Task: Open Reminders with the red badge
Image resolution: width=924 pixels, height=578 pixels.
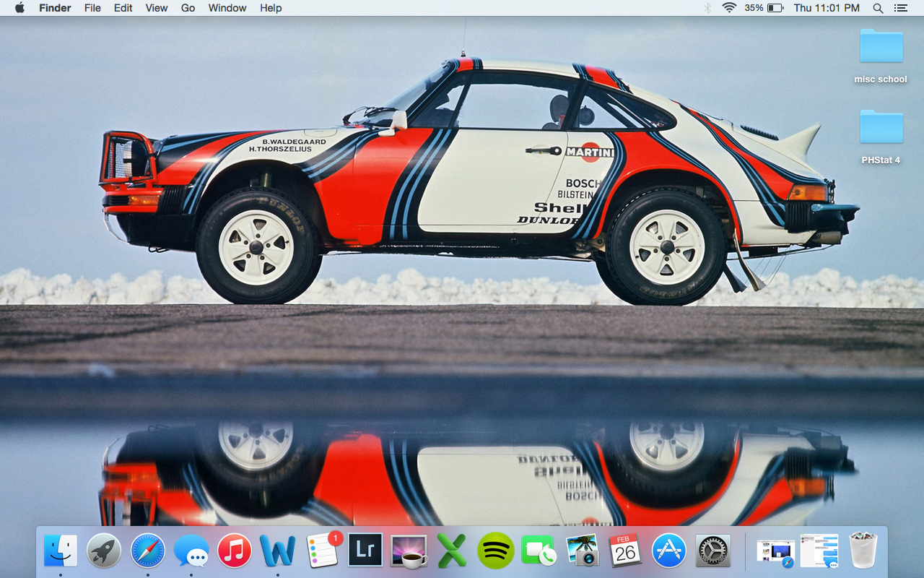Action: coord(322,551)
